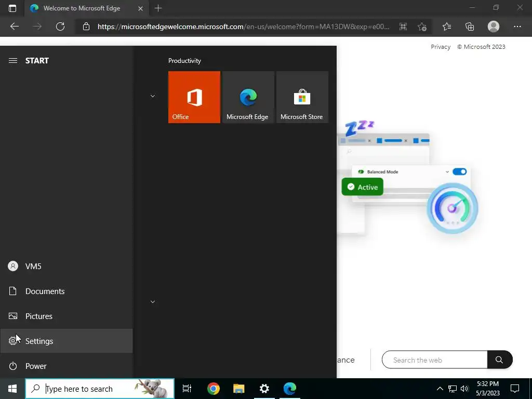Image resolution: width=532 pixels, height=399 pixels.
Task: Launch Microsoft Edge tile under Productivity
Action: 248,97
